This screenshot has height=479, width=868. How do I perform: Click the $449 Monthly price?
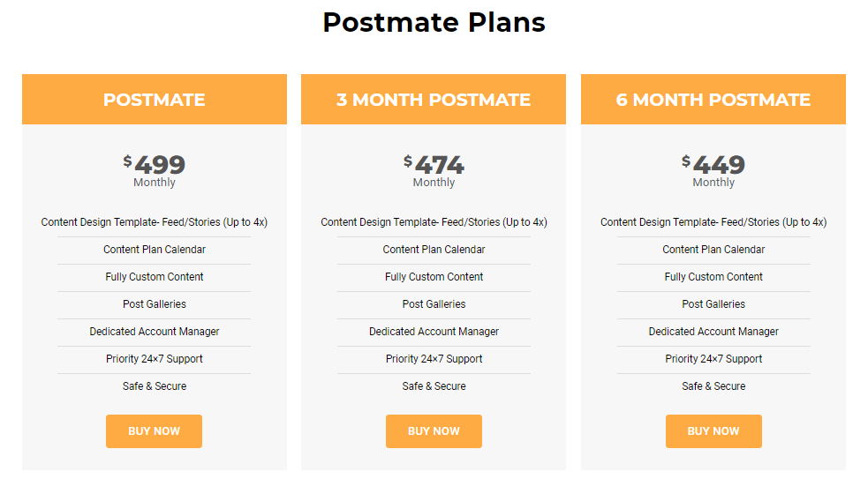(713, 171)
